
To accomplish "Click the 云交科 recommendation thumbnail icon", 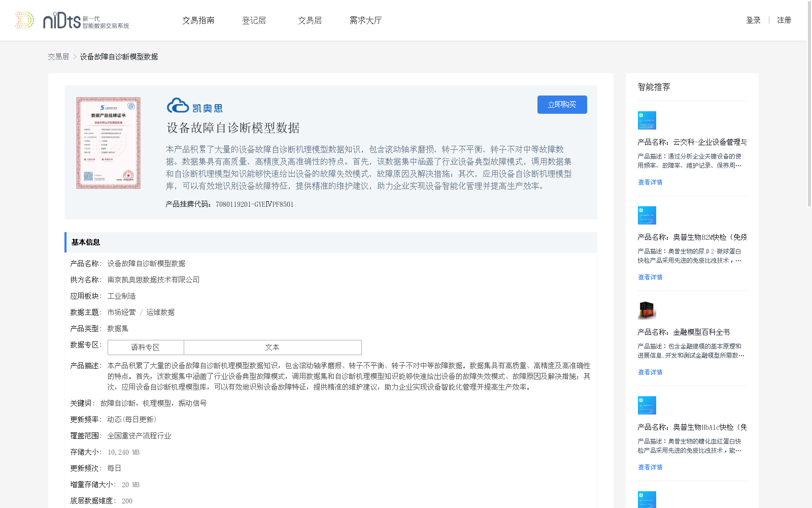I will [647, 120].
